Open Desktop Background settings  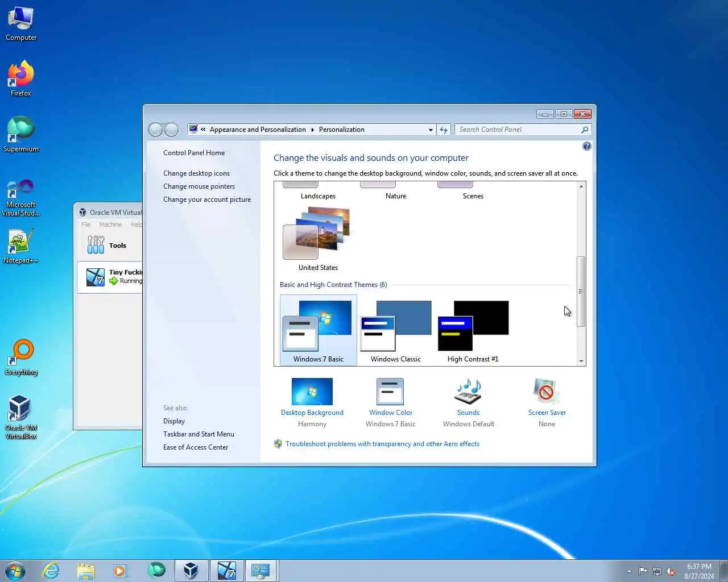(x=312, y=402)
